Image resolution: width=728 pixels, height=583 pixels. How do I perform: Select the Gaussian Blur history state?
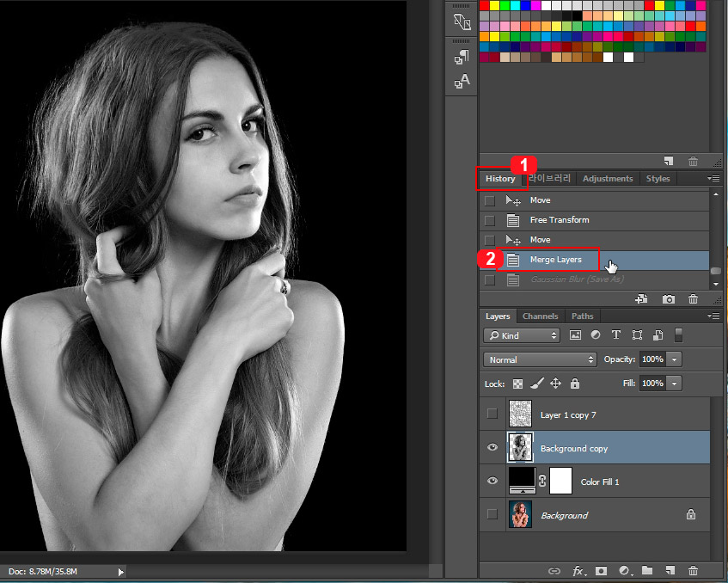tap(594, 280)
